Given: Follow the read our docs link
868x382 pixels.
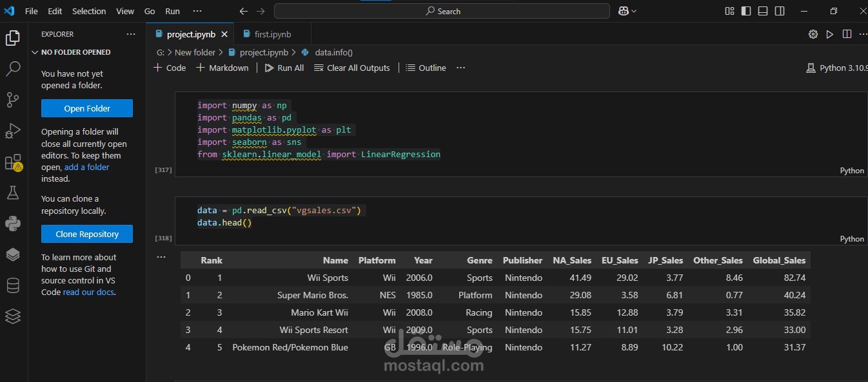Looking at the screenshot, I should [x=89, y=292].
